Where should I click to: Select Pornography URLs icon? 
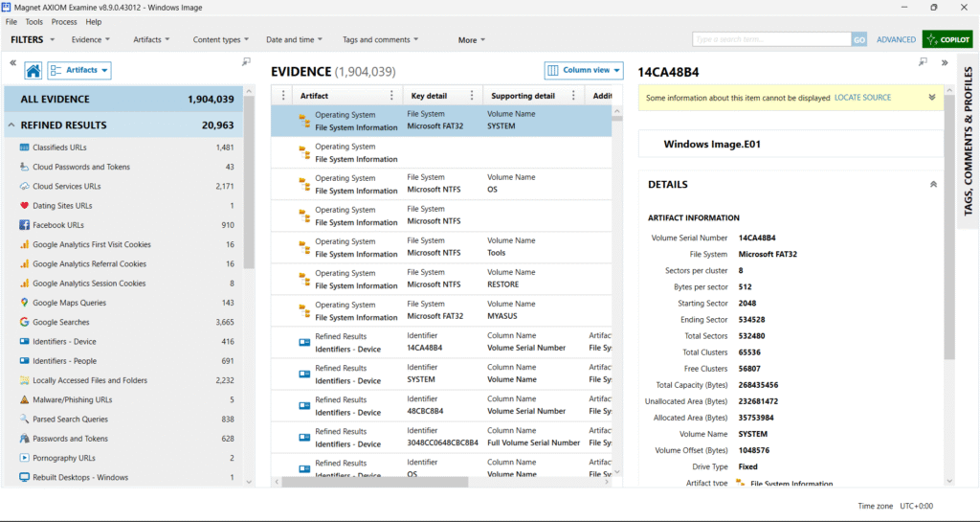24,458
